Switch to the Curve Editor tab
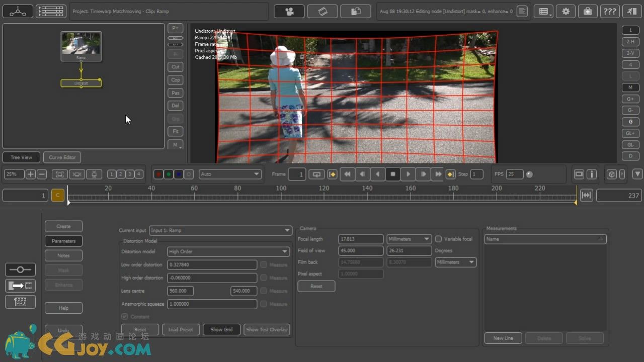 (62, 157)
